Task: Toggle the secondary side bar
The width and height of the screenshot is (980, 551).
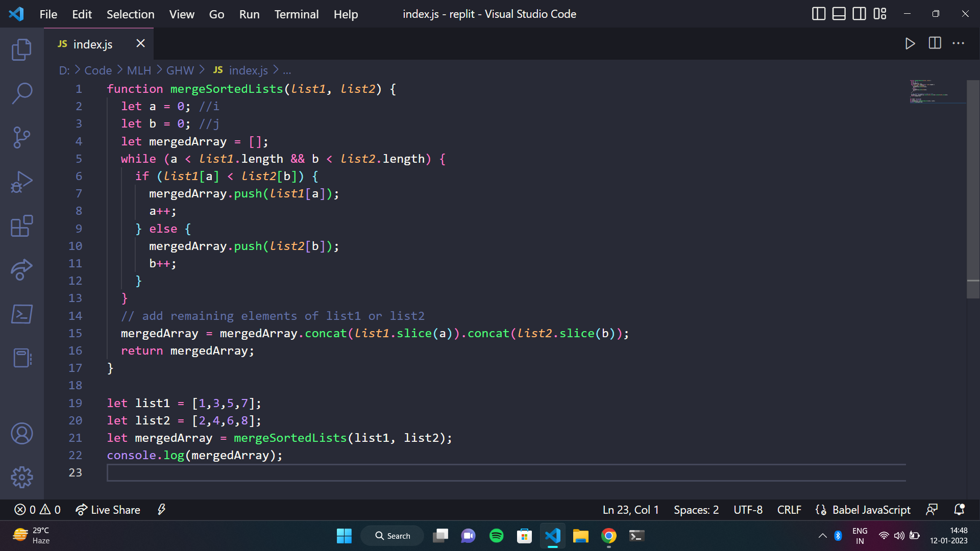Action: (x=859, y=14)
